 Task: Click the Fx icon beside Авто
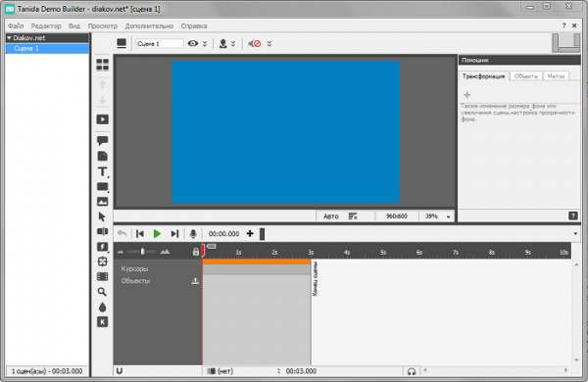coord(353,215)
